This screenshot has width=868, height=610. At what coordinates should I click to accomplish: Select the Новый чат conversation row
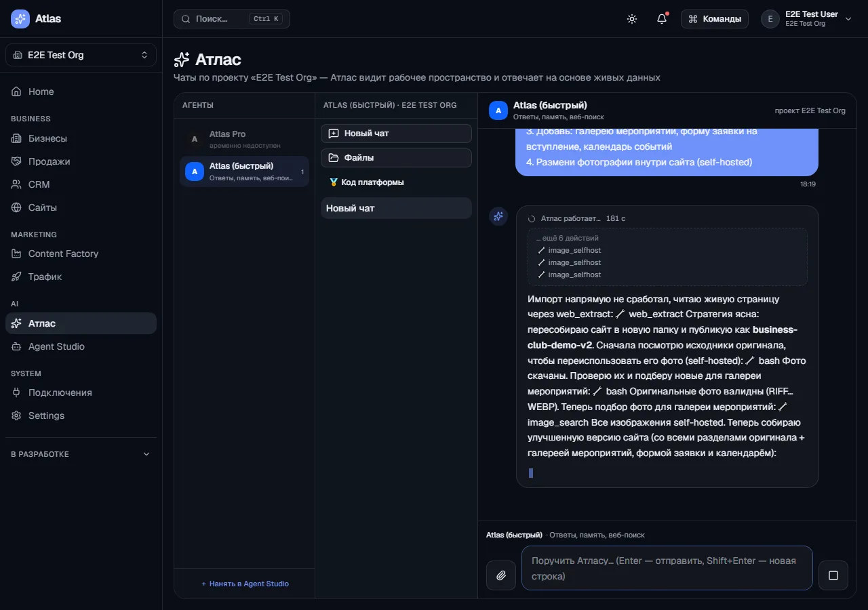click(x=396, y=208)
